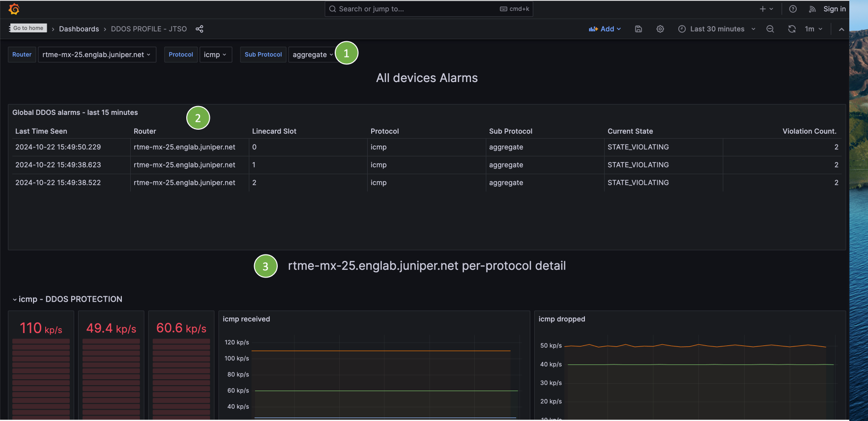868x421 pixels.
Task: Open the Router variable dropdown
Action: pos(97,55)
